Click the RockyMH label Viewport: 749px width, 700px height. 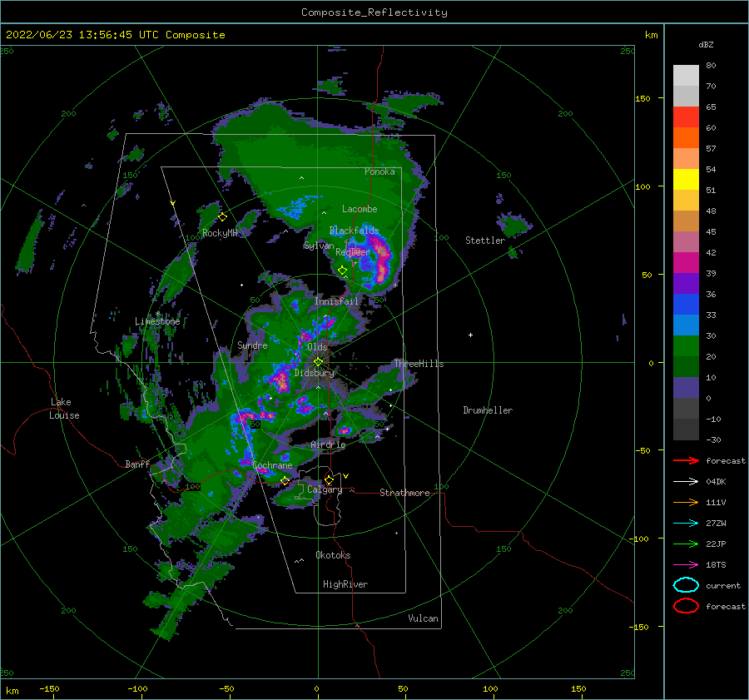point(221,233)
